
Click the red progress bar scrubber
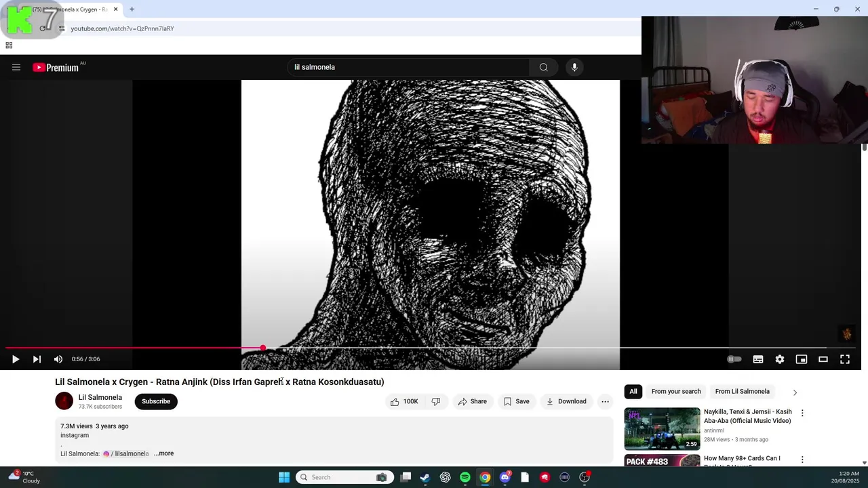pyautogui.click(x=262, y=348)
